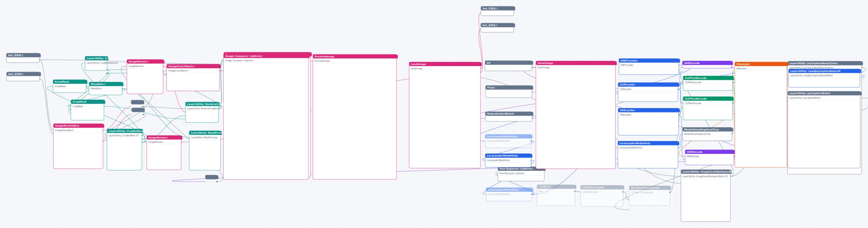
Task: Click the ImageResizeKJv2 node title bar
Action: click(x=79, y=125)
